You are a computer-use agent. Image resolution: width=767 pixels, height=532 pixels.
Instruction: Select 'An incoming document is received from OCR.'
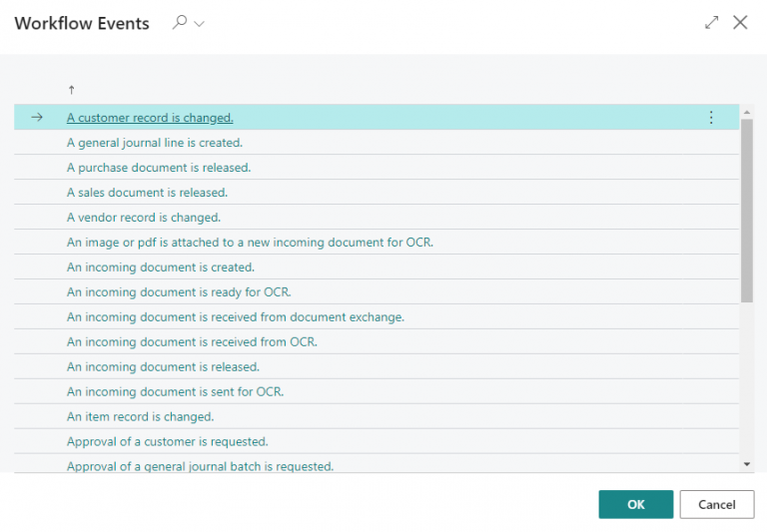(192, 342)
